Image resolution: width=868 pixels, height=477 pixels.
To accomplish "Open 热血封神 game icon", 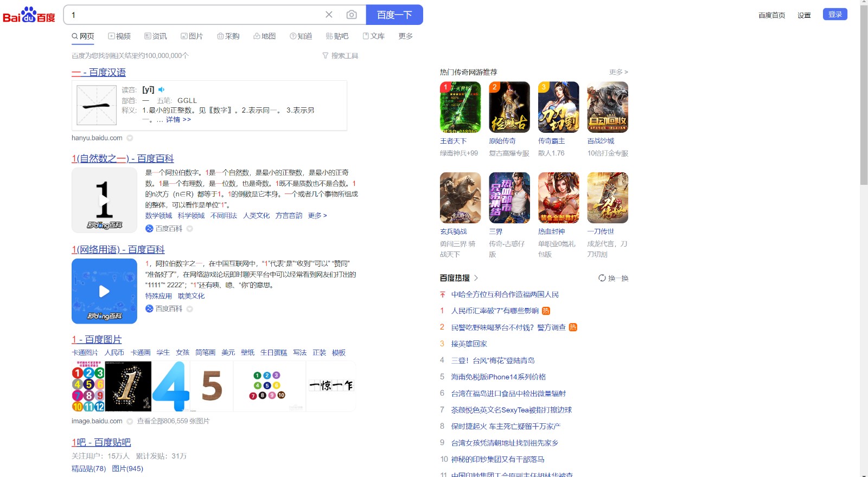I will coord(559,198).
